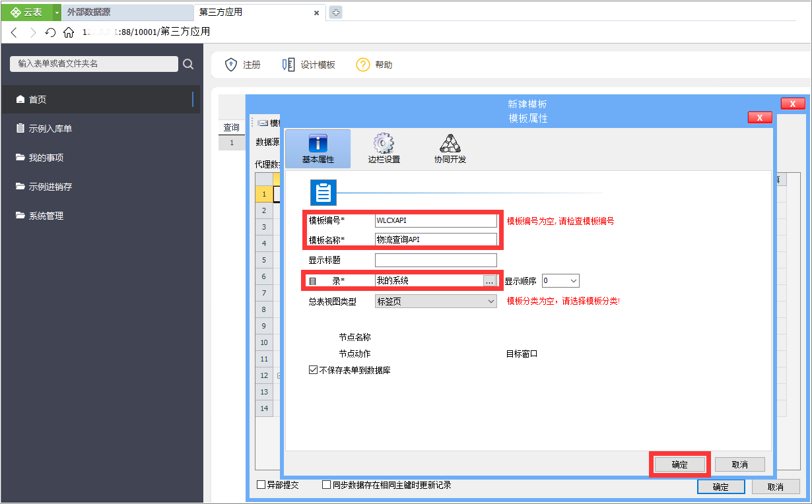Click the 节点动作 label
812x504 pixels.
pyautogui.click(x=355, y=354)
